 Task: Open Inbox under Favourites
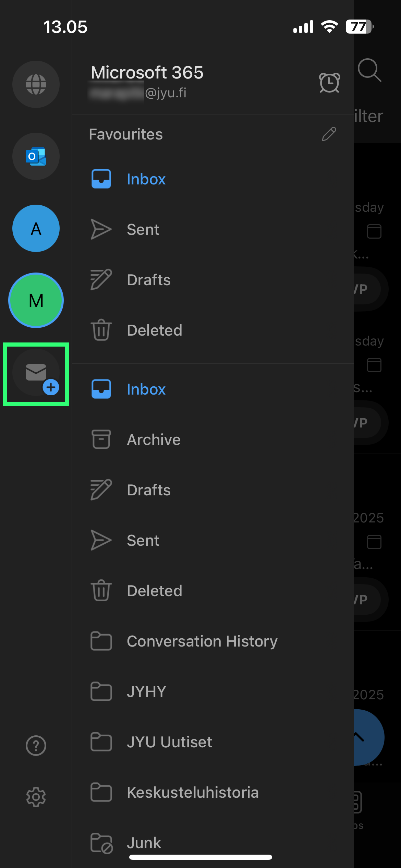(x=212, y=179)
